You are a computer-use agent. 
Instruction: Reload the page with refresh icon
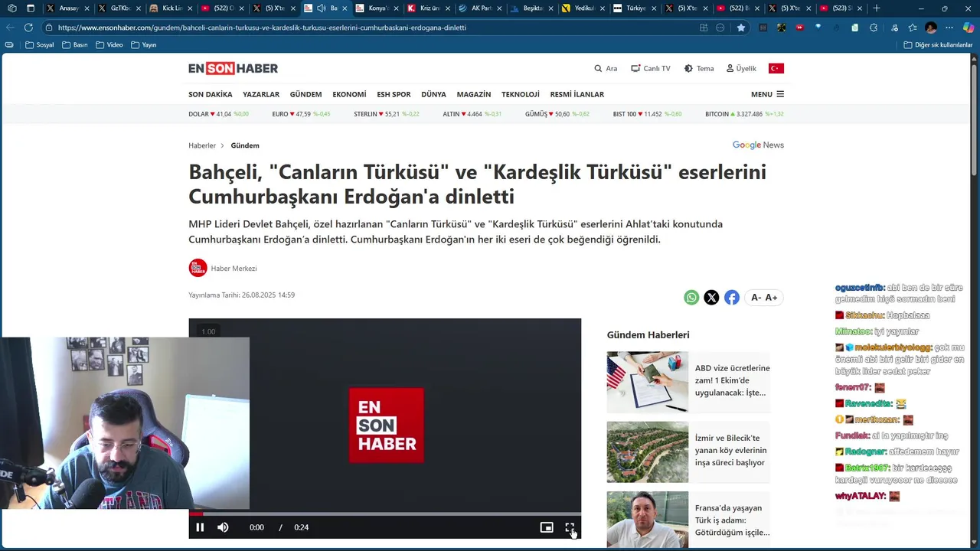[x=28, y=27]
